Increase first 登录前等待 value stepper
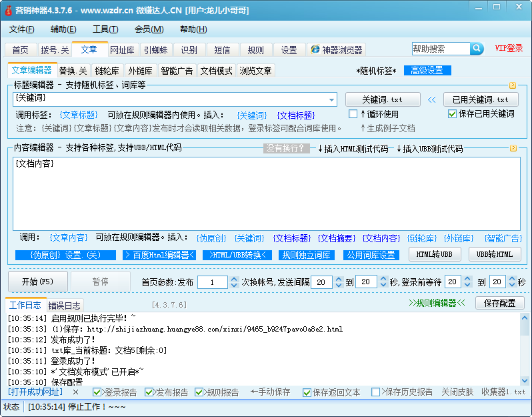This screenshot has height=417, width=532. pos(467,278)
